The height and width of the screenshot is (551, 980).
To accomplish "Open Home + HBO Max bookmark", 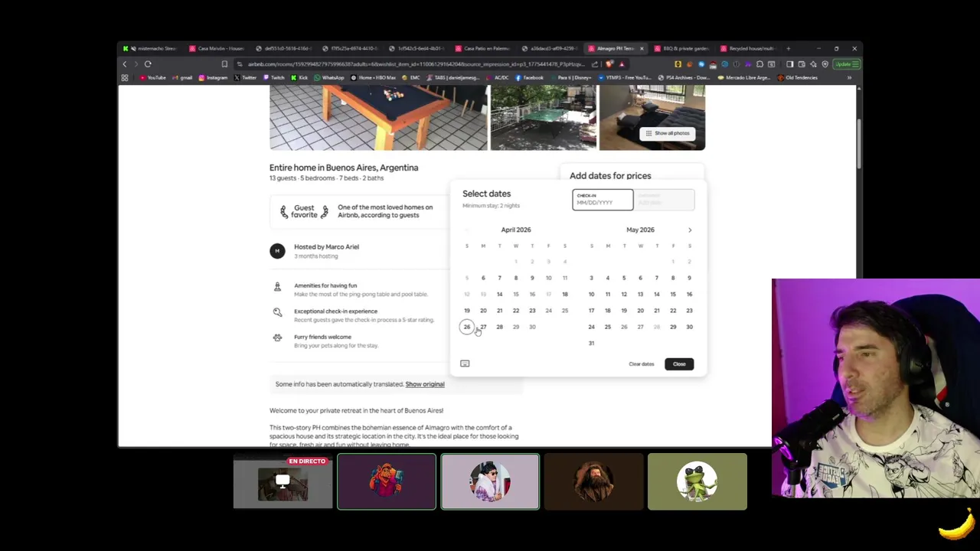I will 374,77.
